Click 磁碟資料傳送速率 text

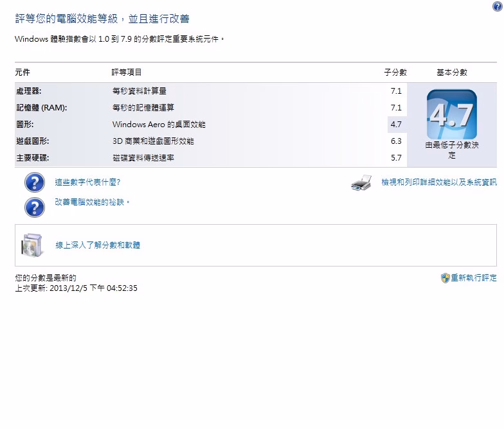point(143,158)
